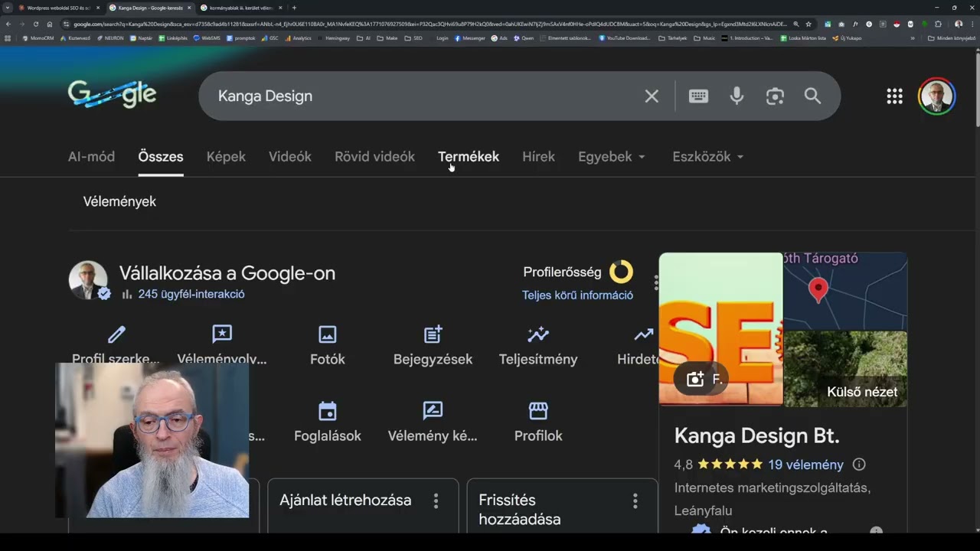The height and width of the screenshot is (551, 980).
Task: Open Ajánlat létrehozása card three-dot menu
Action: pyautogui.click(x=436, y=500)
